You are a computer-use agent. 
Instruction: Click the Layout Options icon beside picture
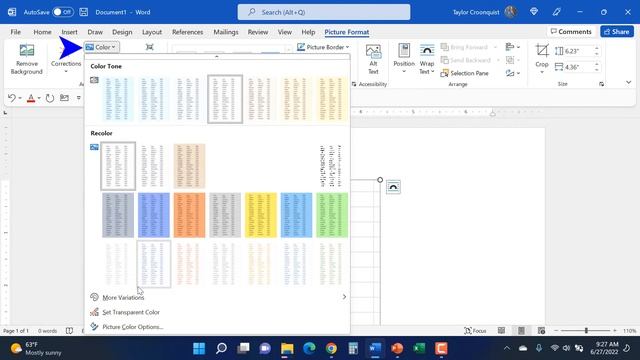coord(393,187)
